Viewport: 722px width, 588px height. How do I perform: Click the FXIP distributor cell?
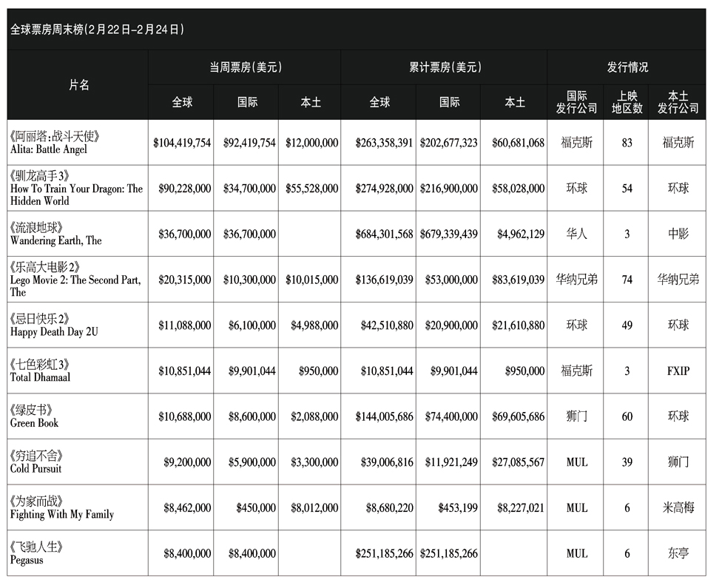coord(678,371)
